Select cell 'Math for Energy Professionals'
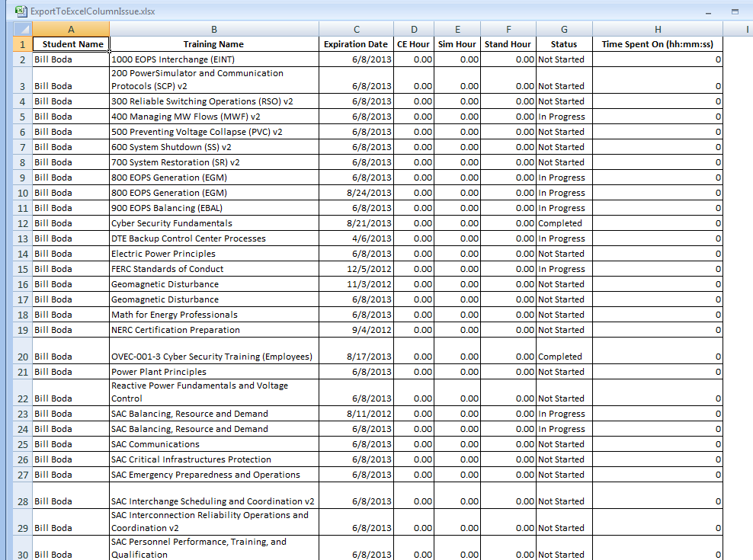Screen dimensions: 753x560 click(x=214, y=315)
